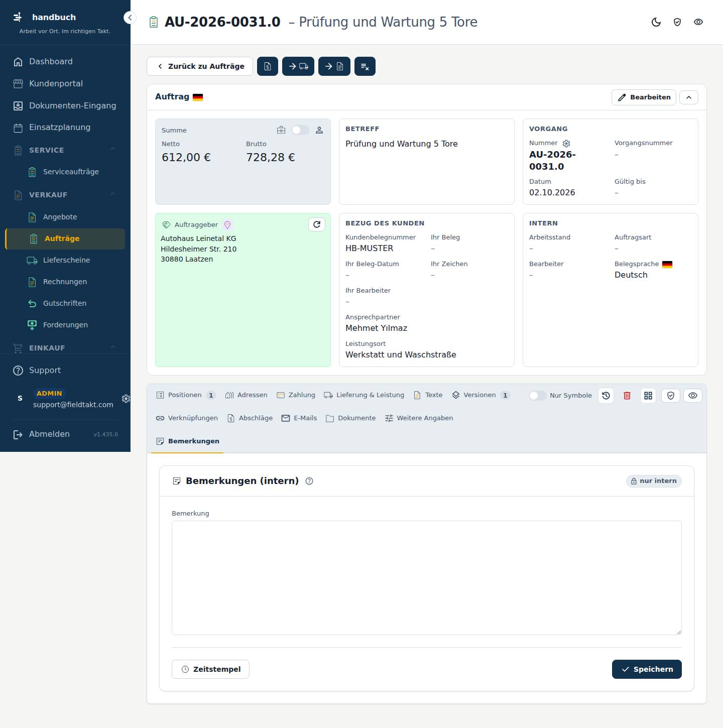Collapse the SERVICE sidebar section

(113, 149)
